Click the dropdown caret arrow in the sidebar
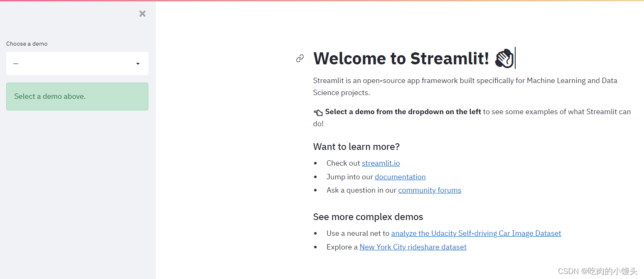Screen dimensions: 644x279 pos(138,64)
